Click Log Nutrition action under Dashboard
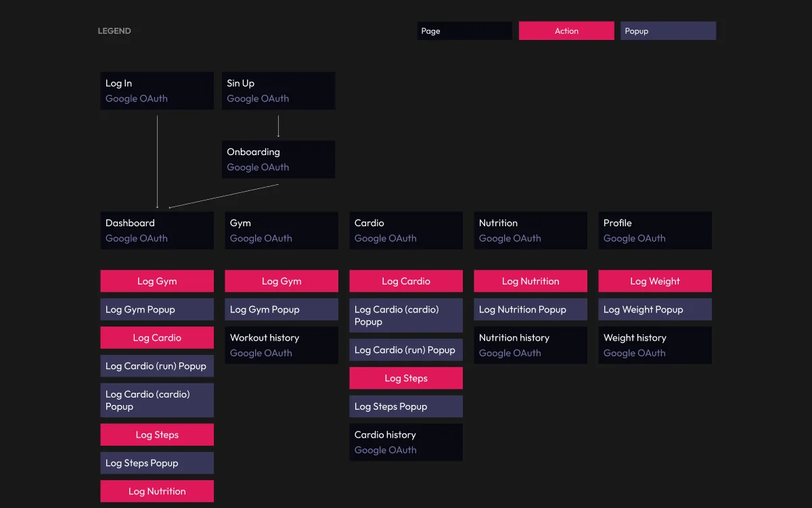 157,491
